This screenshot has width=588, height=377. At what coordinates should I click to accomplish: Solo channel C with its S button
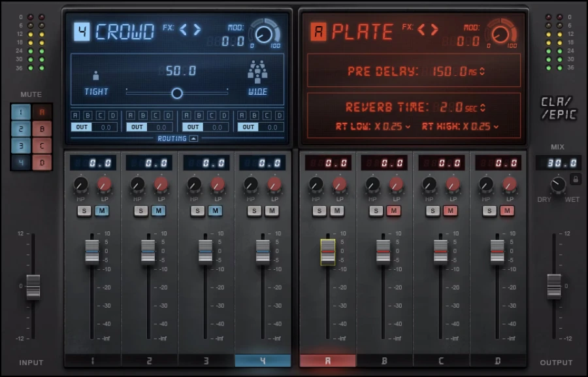click(x=433, y=211)
